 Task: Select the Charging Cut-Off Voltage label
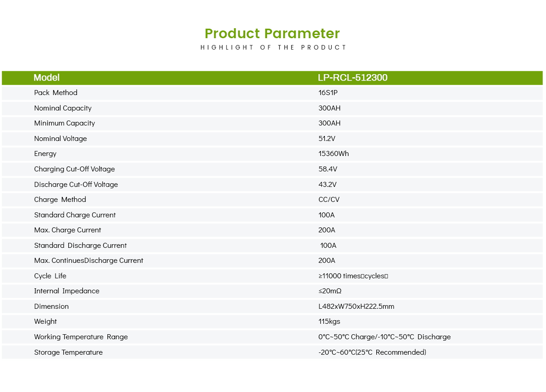coord(74,169)
